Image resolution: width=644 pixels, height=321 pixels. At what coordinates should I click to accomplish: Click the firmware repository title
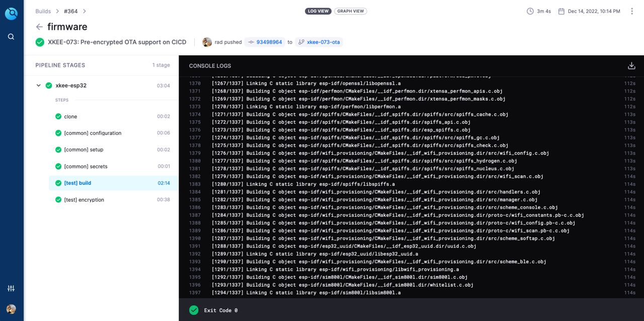[x=67, y=27]
